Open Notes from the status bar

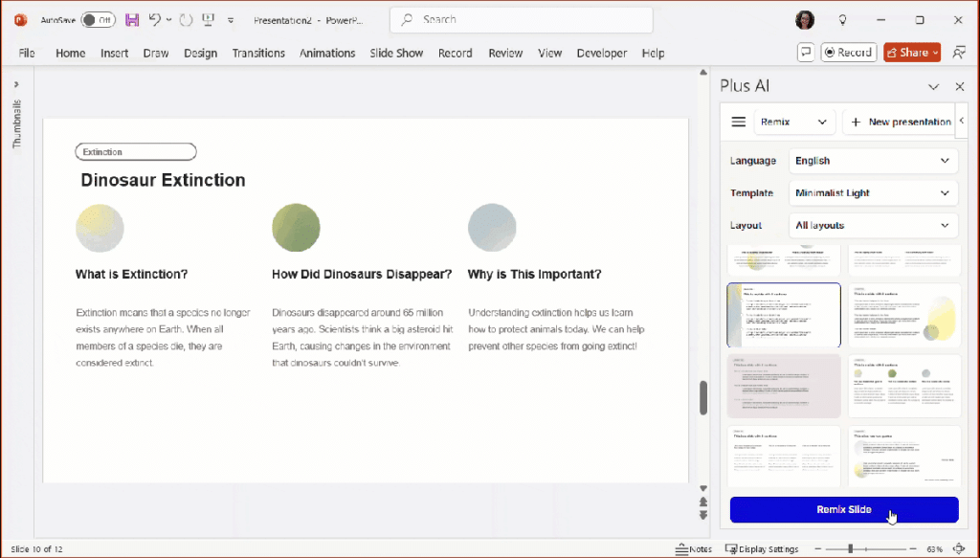point(694,549)
